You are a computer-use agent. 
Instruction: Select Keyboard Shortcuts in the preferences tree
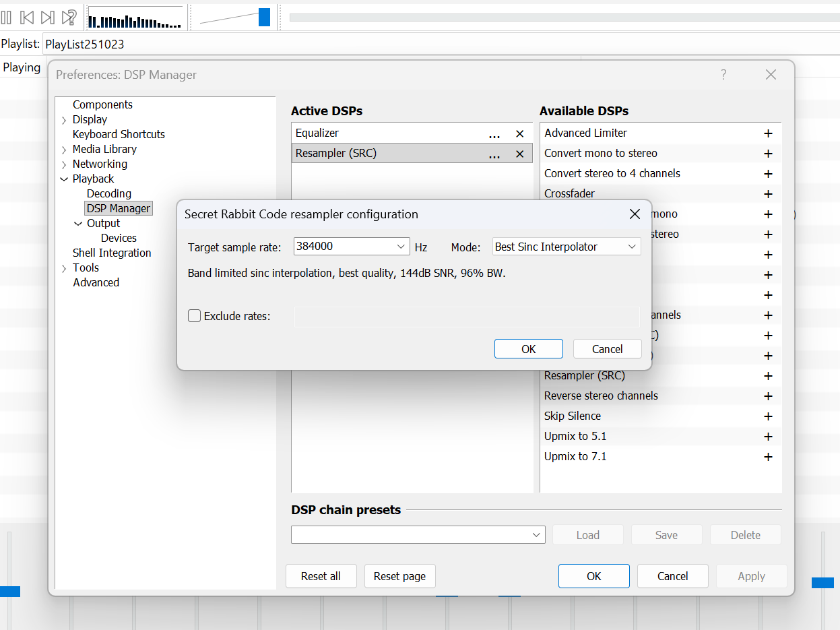[x=119, y=134]
